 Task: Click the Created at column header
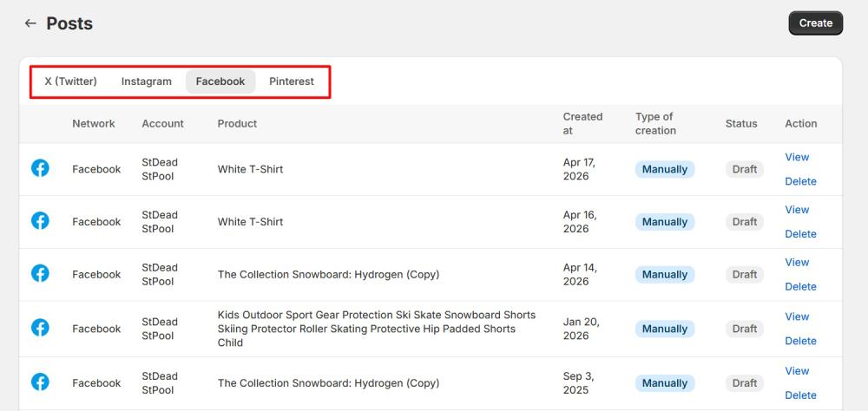coord(582,123)
